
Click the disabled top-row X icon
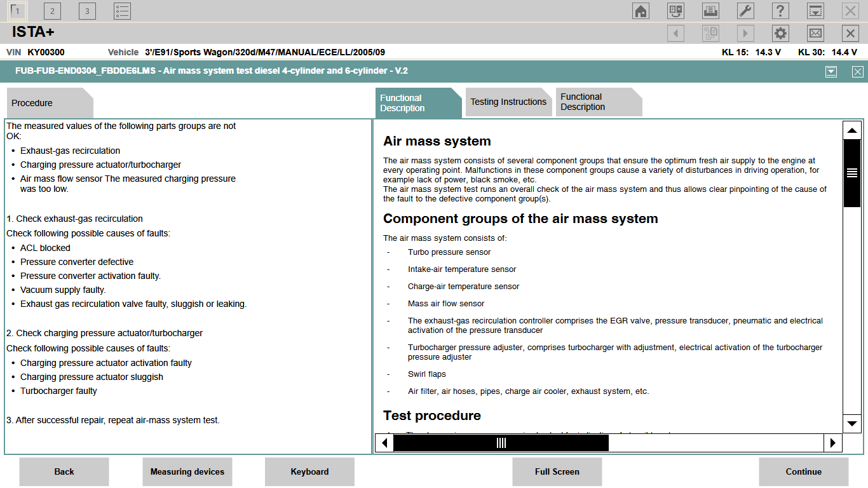850,11
